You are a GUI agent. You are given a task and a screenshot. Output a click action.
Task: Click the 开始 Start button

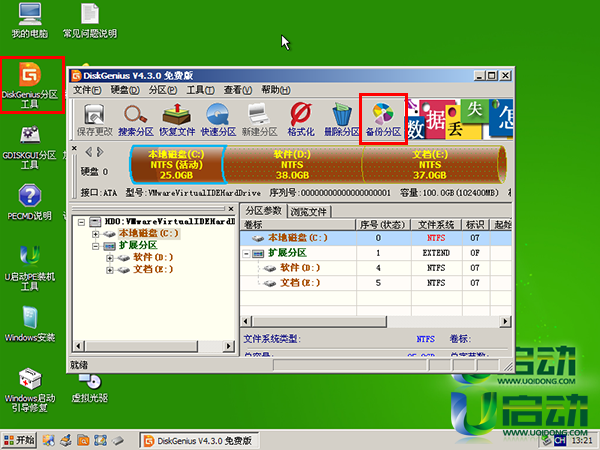pyautogui.click(x=19, y=440)
